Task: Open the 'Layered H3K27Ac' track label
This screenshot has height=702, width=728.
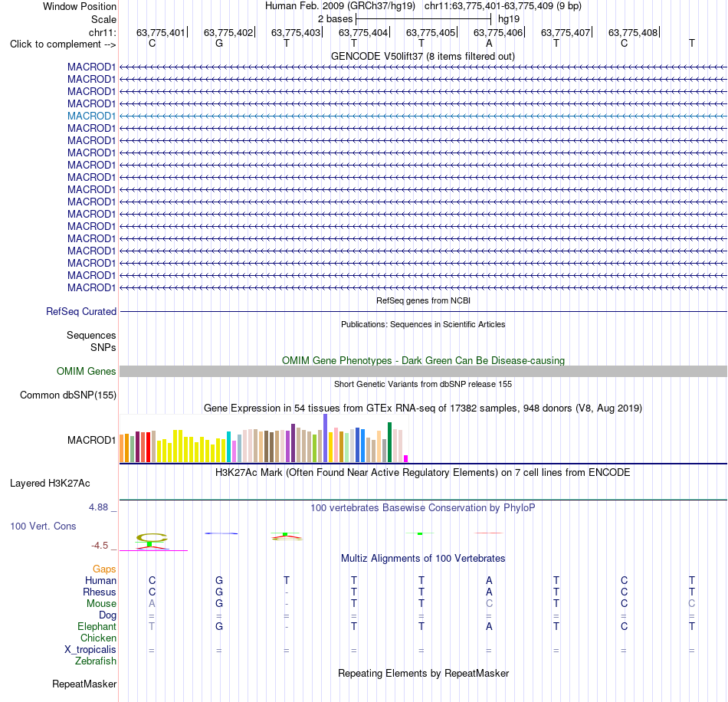Action: [50, 484]
